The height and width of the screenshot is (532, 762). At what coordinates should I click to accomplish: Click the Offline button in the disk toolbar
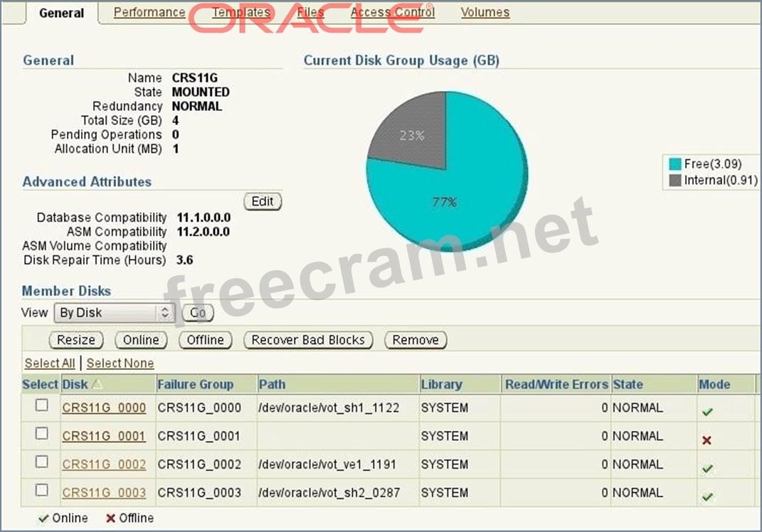pos(206,339)
